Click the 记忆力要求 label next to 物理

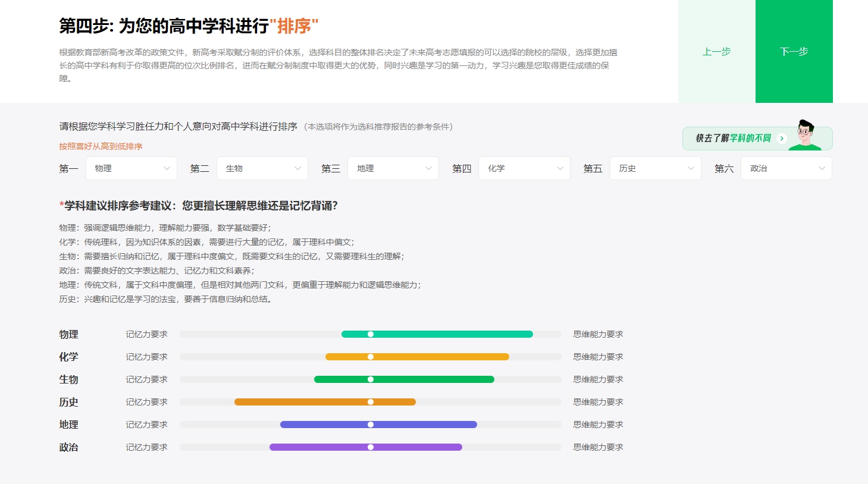pos(146,334)
